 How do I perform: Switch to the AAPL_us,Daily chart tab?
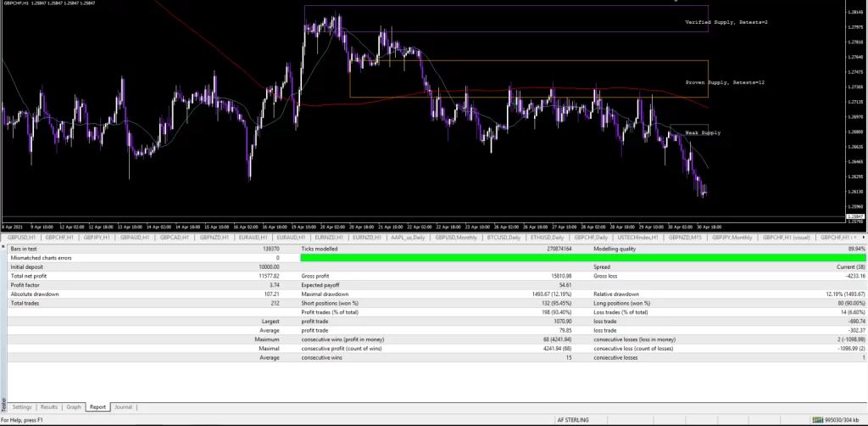407,238
